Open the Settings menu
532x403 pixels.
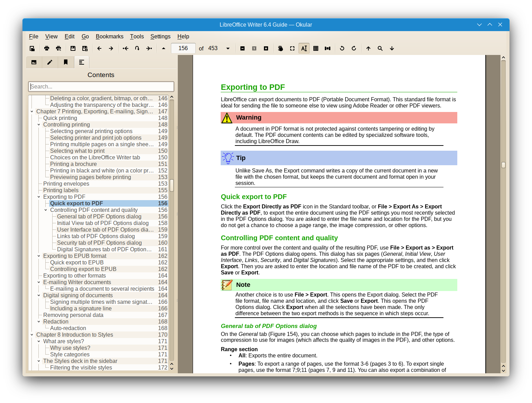point(160,36)
